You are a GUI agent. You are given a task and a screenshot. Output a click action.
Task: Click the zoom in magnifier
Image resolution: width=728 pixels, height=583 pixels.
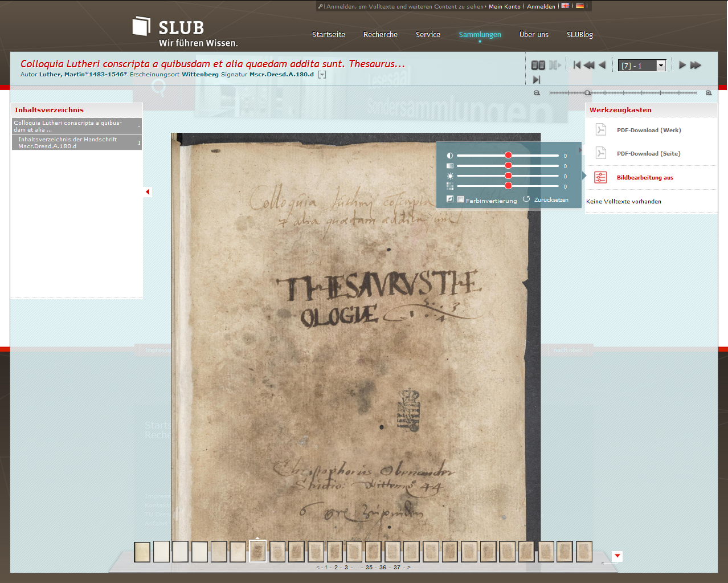click(709, 93)
